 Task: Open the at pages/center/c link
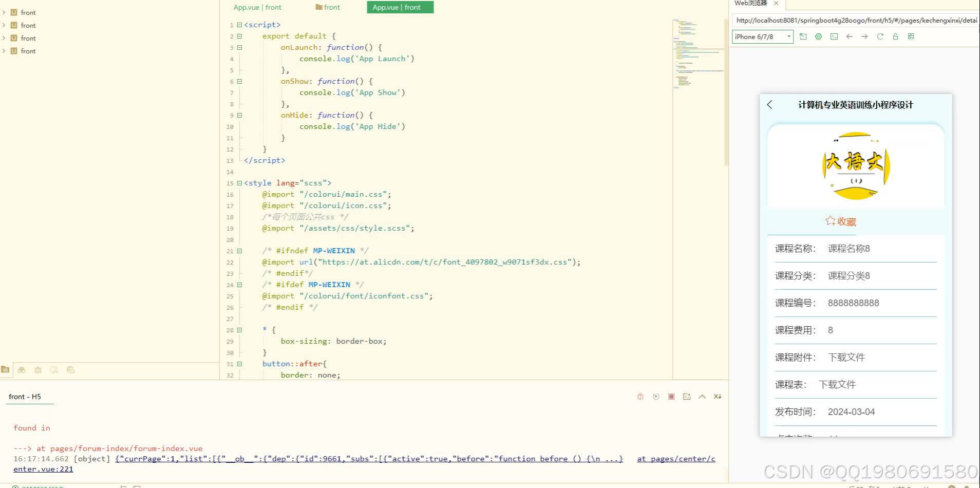676,459
